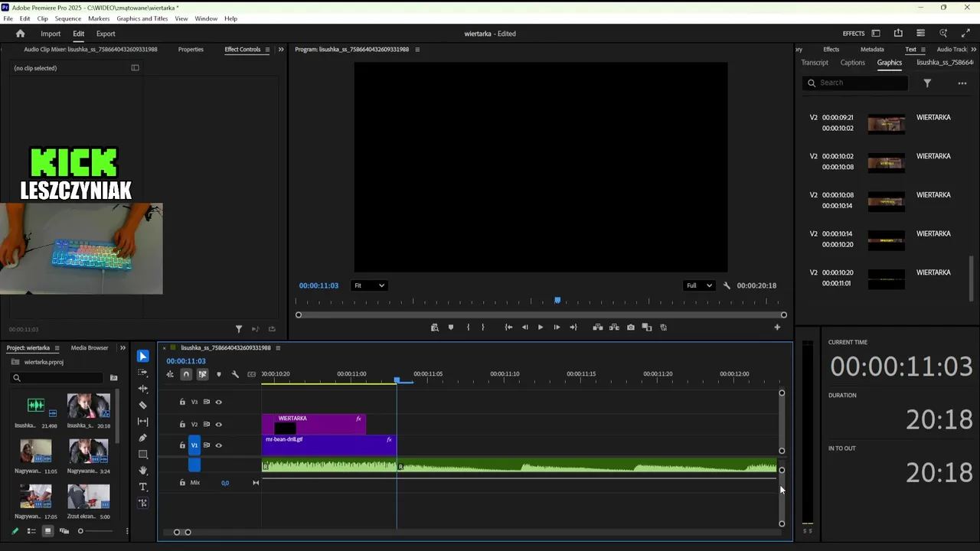The width and height of the screenshot is (980, 551).
Task: Select the Pen tool
Action: [143, 438]
